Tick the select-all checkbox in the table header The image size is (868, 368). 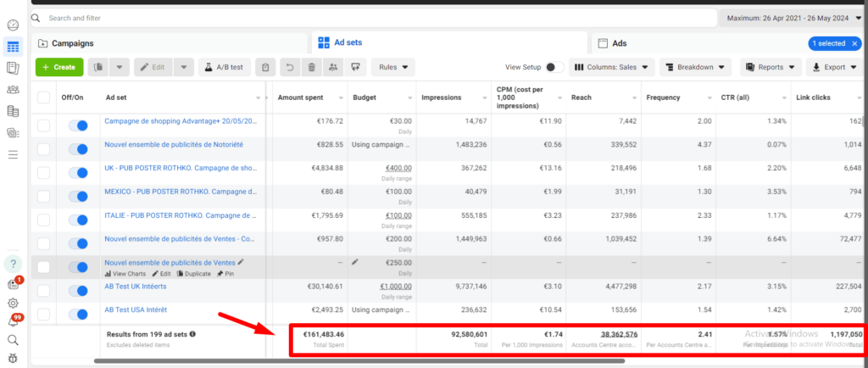tap(43, 98)
